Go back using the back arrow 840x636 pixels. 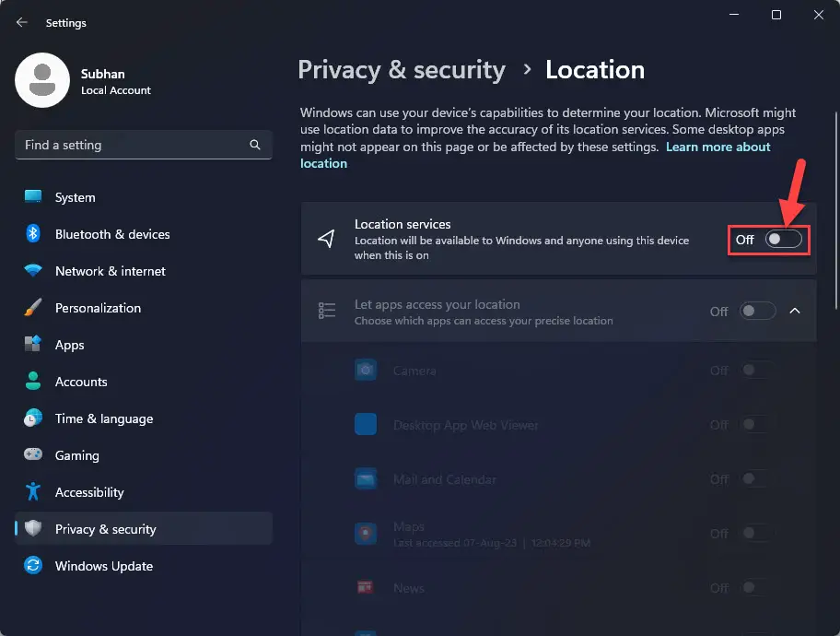click(21, 22)
